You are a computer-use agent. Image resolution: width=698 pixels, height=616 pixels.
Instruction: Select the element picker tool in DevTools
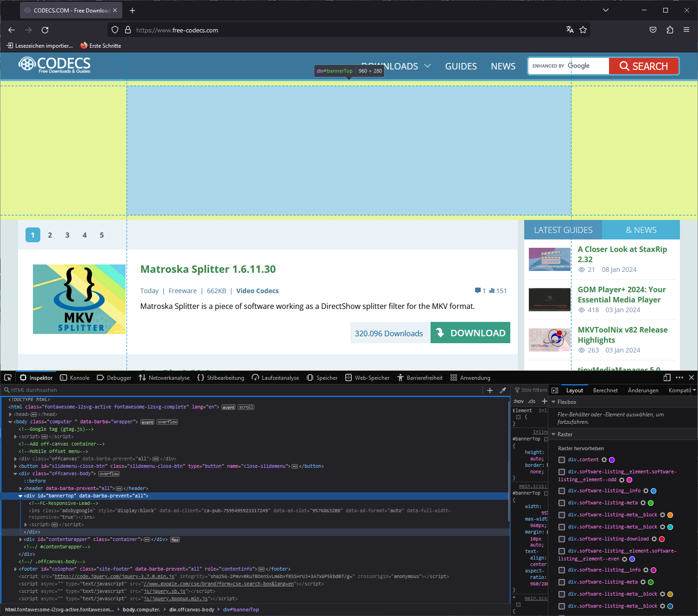(x=7, y=377)
